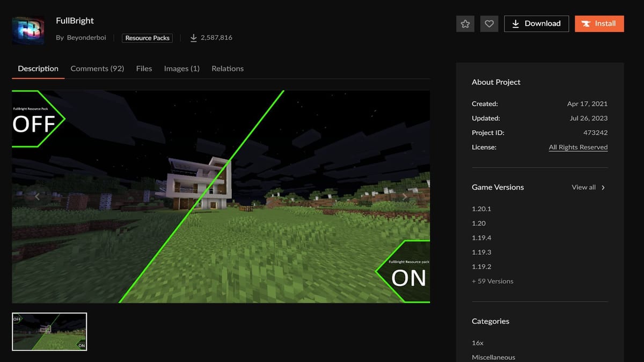Open the All Rights Reserved license link

[x=578, y=147]
